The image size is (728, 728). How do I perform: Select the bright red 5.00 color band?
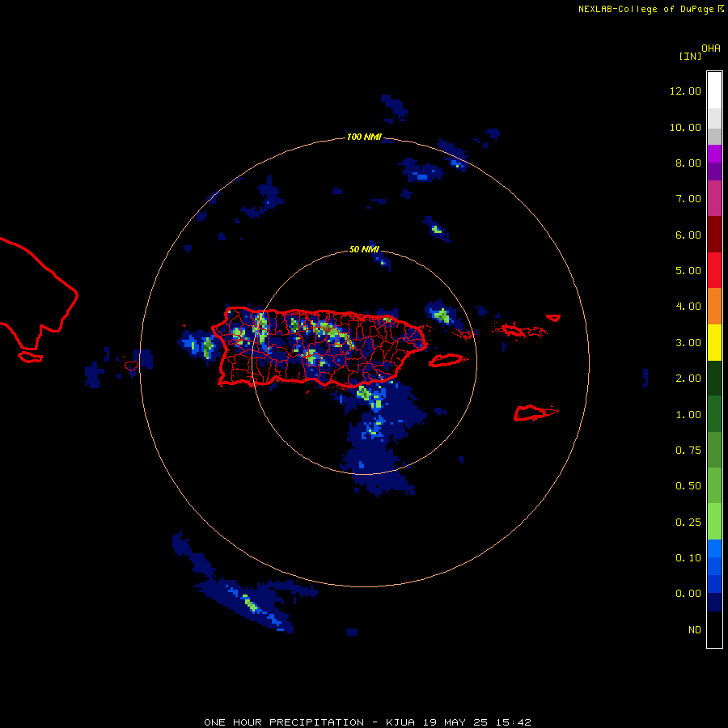[714, 270]
